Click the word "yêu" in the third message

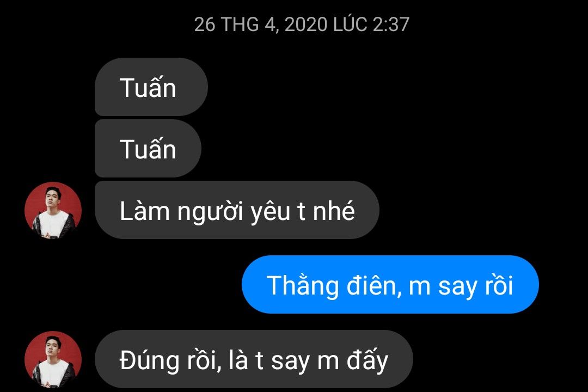(x=270, y=212)
